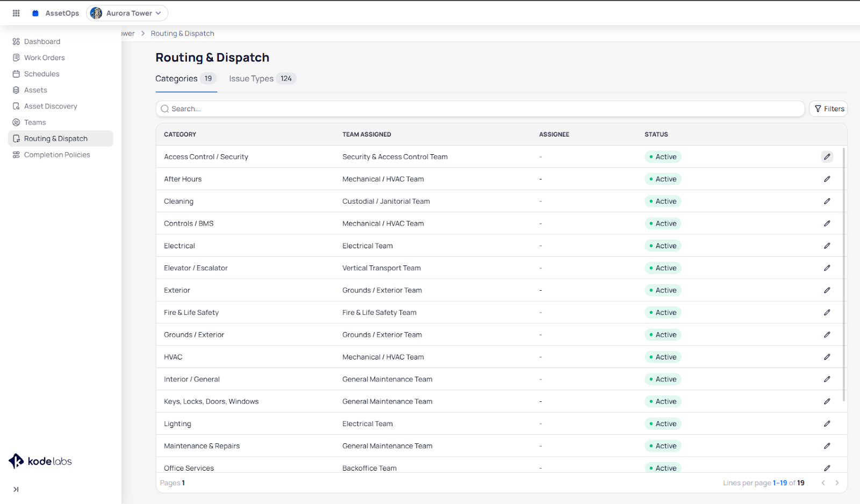Open Work Orders in the sidebar
The width and height of the screenshot is (860, 504).
click(x=44, y=57)
